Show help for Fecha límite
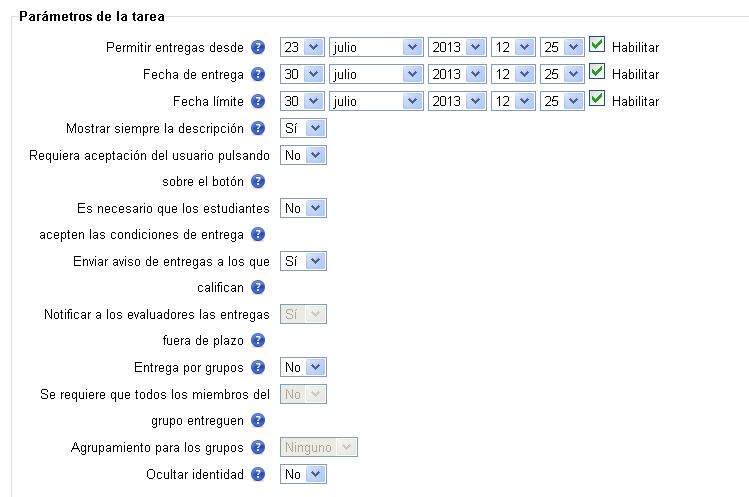749x497 pixels. [258, 101]
